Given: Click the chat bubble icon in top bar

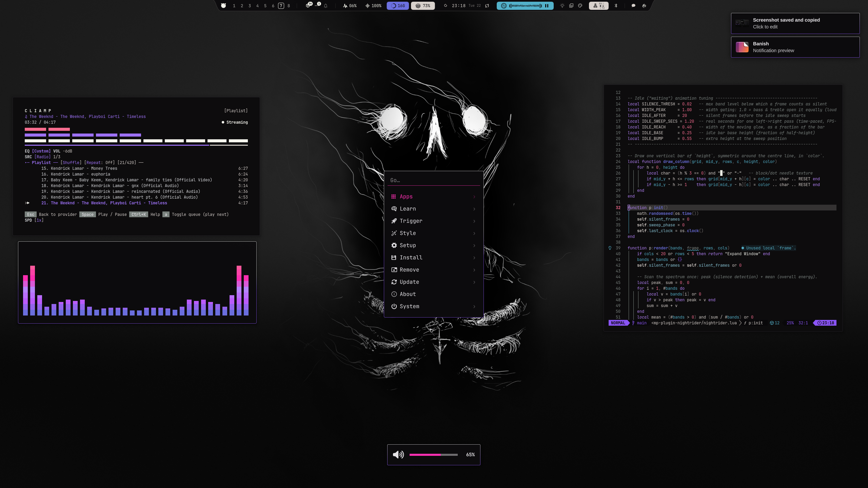Looking at the screenshot, I should [x=633, y=6].
